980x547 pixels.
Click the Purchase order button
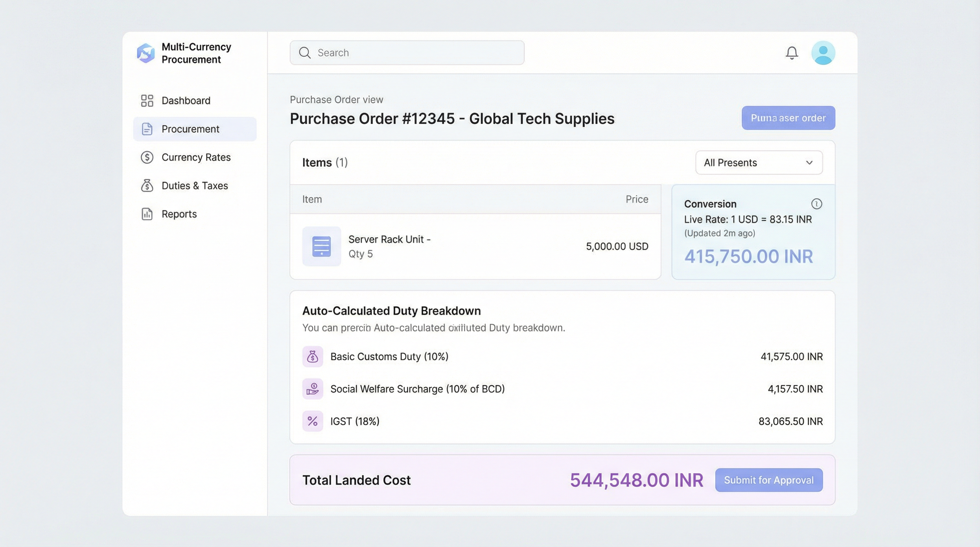pyautogui.click(x=788, y=118)
